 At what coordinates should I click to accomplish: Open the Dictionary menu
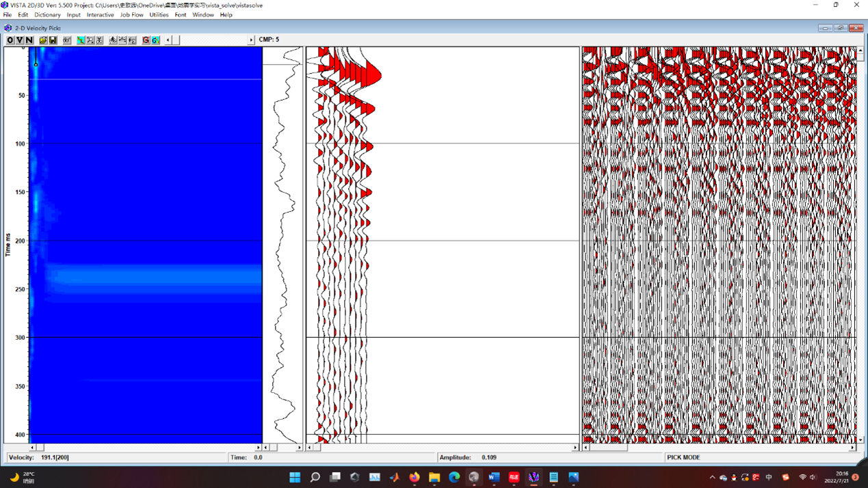(47, 14)
